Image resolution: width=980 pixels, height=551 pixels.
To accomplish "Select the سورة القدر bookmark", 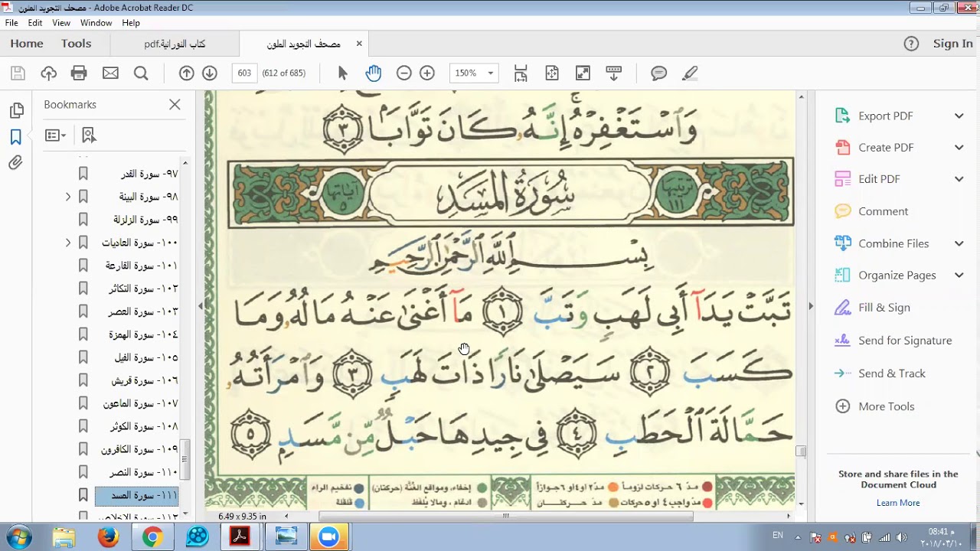I will click(149, 174).
